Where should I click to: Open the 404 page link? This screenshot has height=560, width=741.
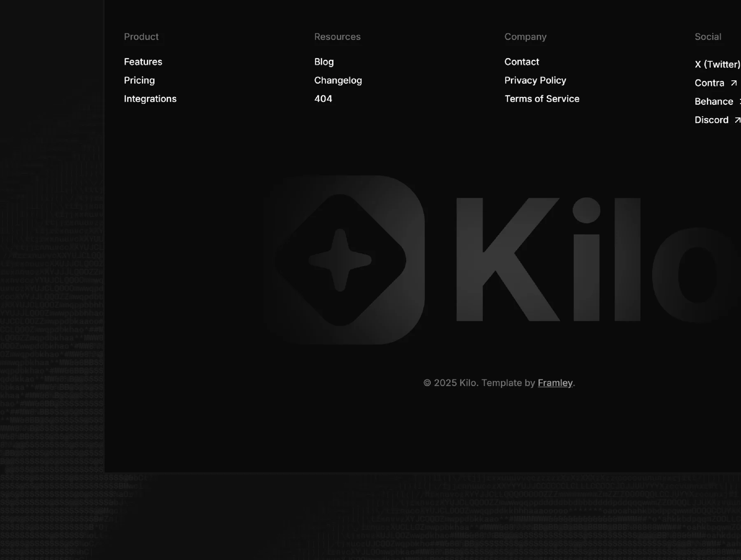coord(323,99)
